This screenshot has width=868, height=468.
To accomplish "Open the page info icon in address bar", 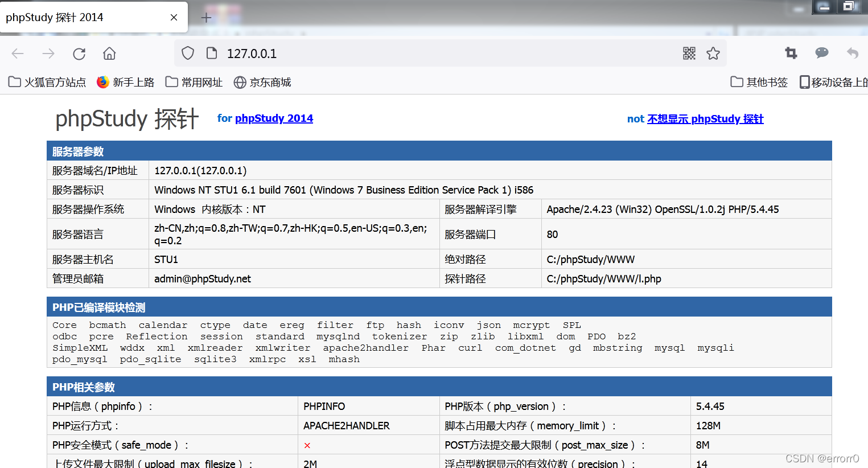I will [212, 54].
